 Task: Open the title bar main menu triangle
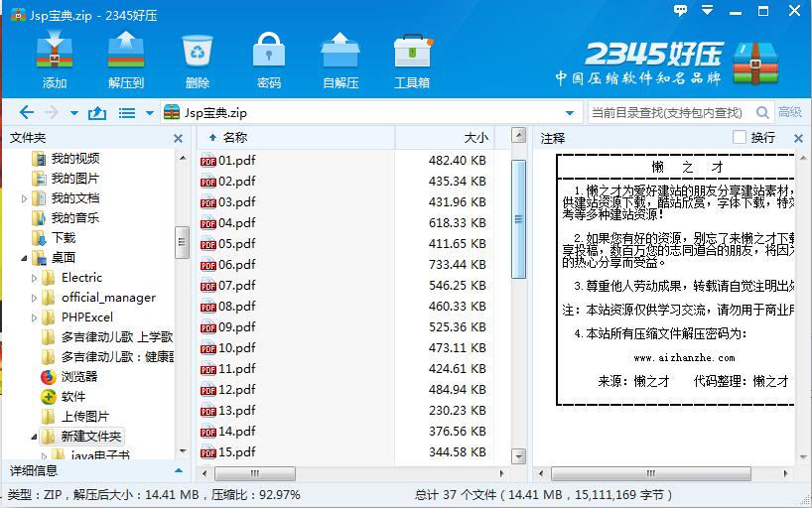708,10
